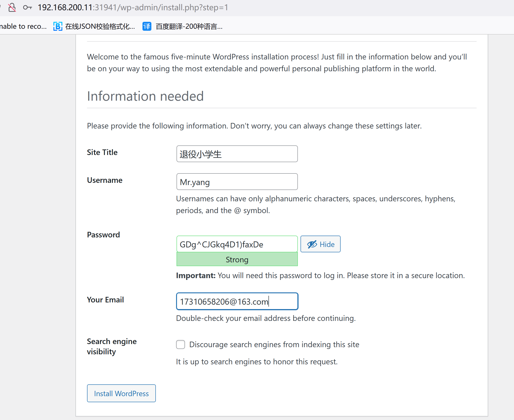Click the Password input field

point(237,244)
